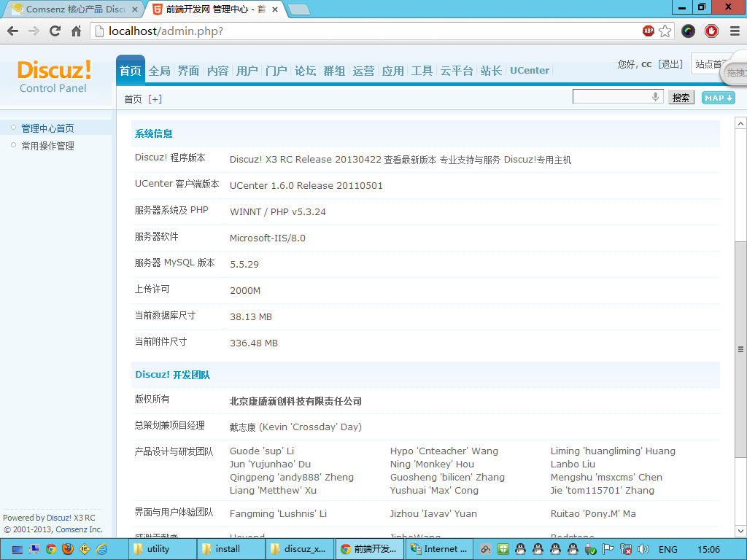Open a new browser tab
Screen dimensions: 747x560
[299, 9]
